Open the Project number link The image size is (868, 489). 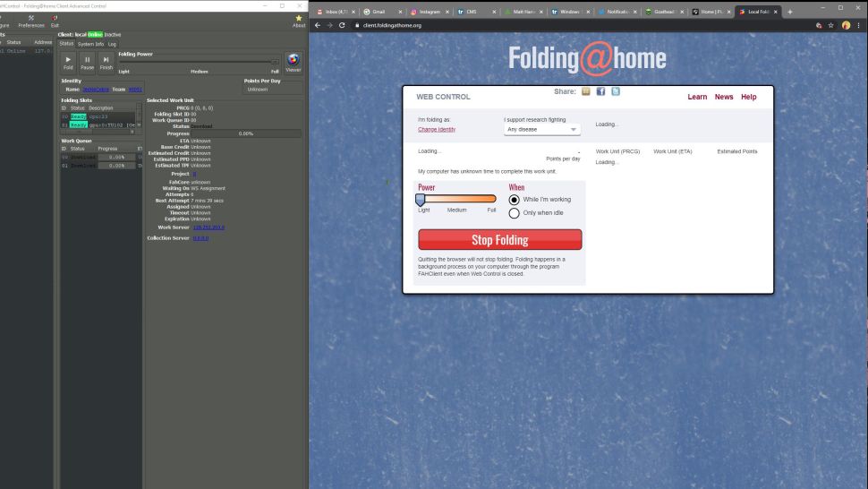point(194,174)
